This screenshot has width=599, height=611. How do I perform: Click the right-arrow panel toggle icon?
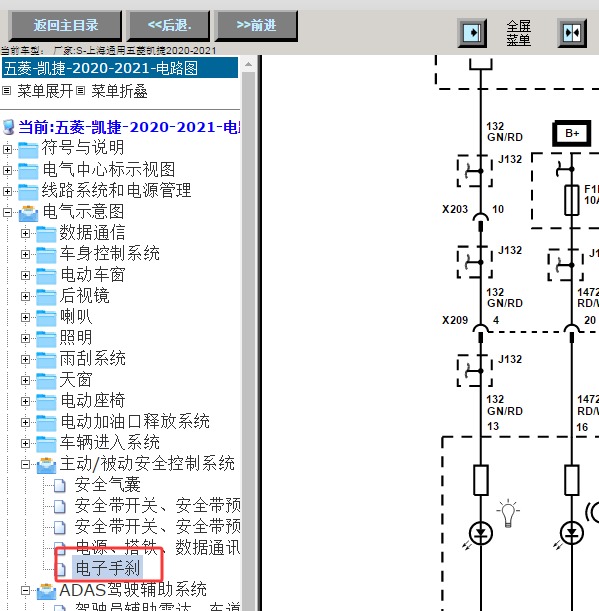tap(472, 33)
